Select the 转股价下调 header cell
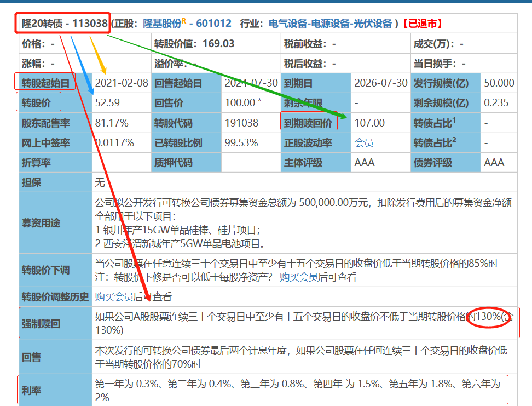532x406 pixels. pos(56,270)
